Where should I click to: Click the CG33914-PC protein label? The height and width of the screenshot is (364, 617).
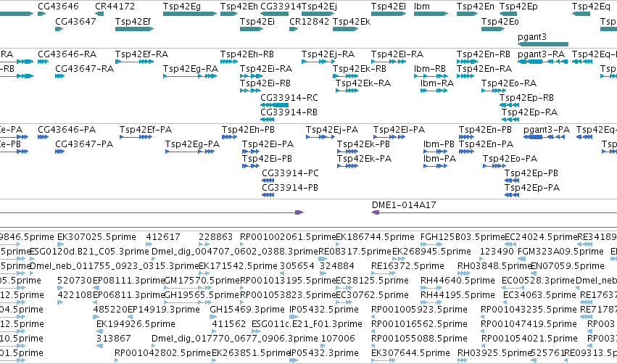[x=290, y=173]
